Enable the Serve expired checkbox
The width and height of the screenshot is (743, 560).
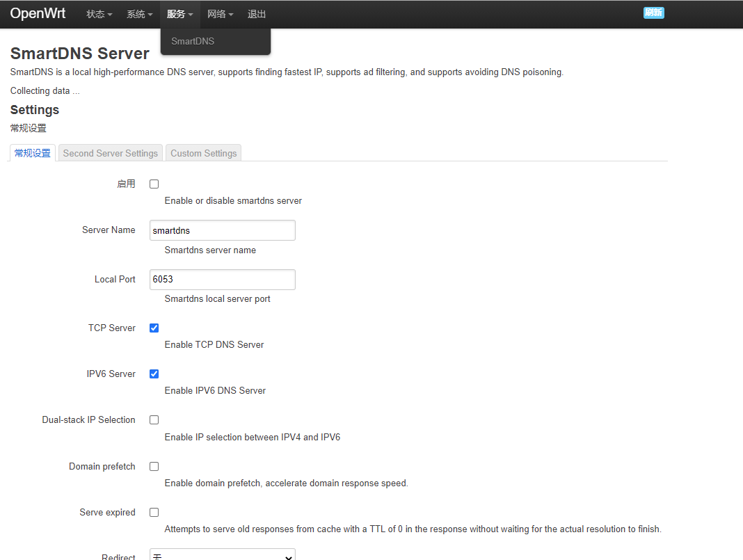154,512
